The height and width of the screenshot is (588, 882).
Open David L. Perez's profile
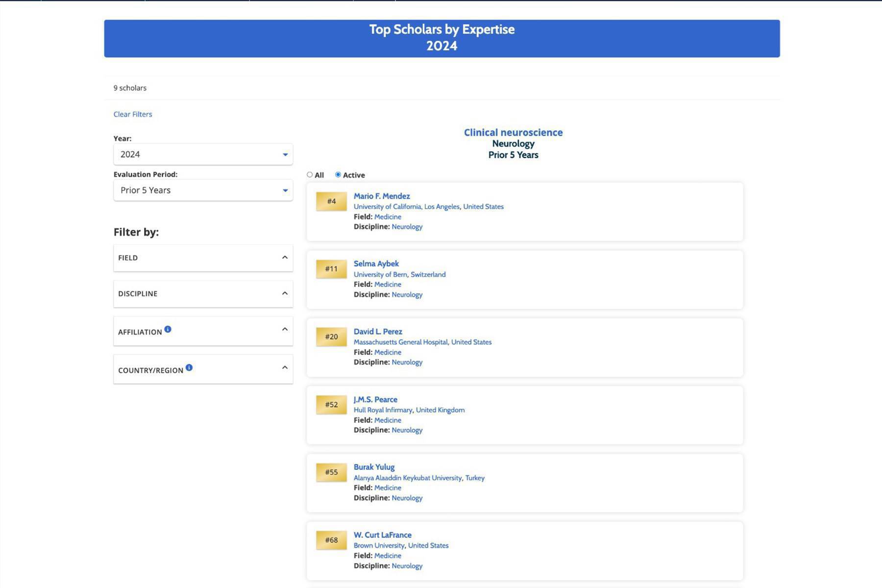(378, 332)
